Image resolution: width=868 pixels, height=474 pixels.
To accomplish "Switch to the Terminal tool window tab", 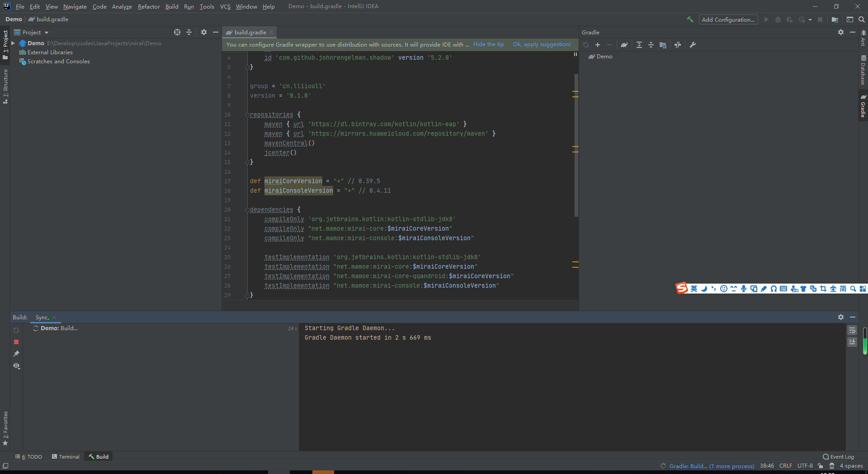I will [66, 457].
